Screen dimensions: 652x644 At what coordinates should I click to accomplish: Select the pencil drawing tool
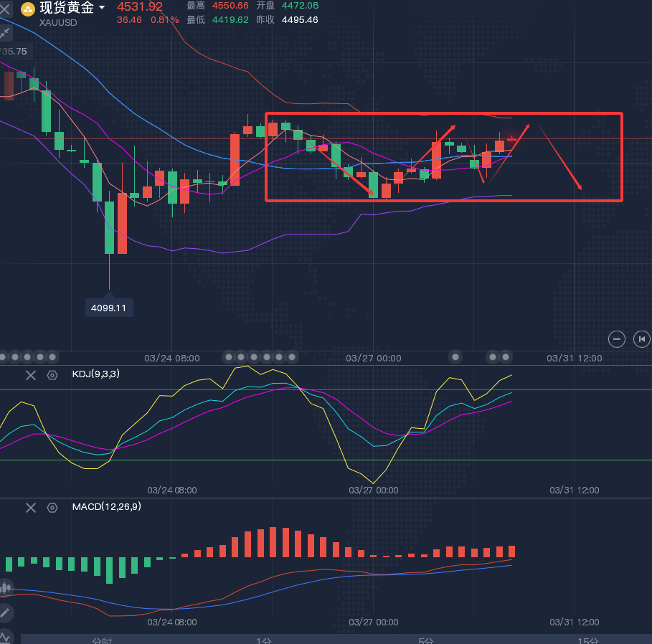click(x=6, y=612)
